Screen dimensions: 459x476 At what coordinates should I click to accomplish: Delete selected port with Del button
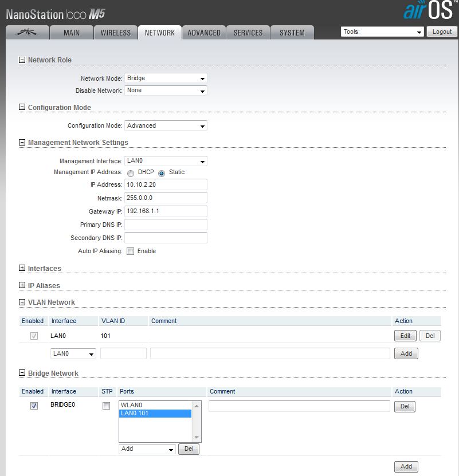[189, 449]
